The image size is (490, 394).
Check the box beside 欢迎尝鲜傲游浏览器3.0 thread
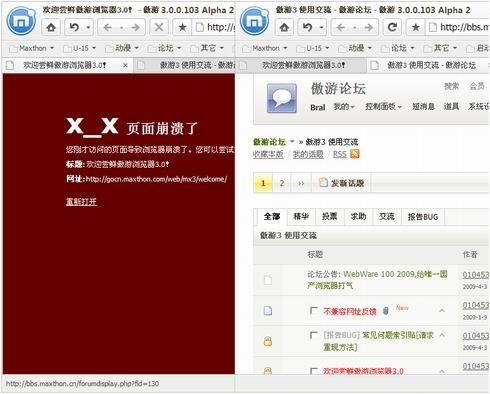coord(313,371)
